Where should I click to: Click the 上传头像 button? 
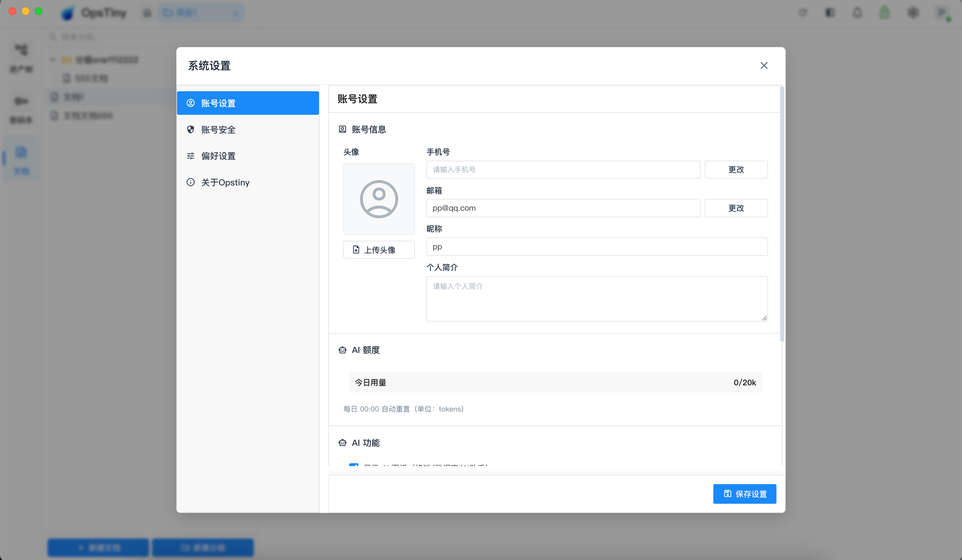(379, 250)
